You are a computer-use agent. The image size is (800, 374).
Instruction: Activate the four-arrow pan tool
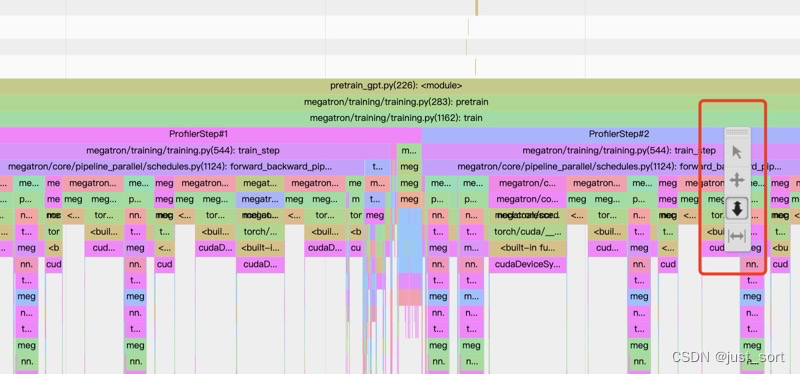coord(737,180)
